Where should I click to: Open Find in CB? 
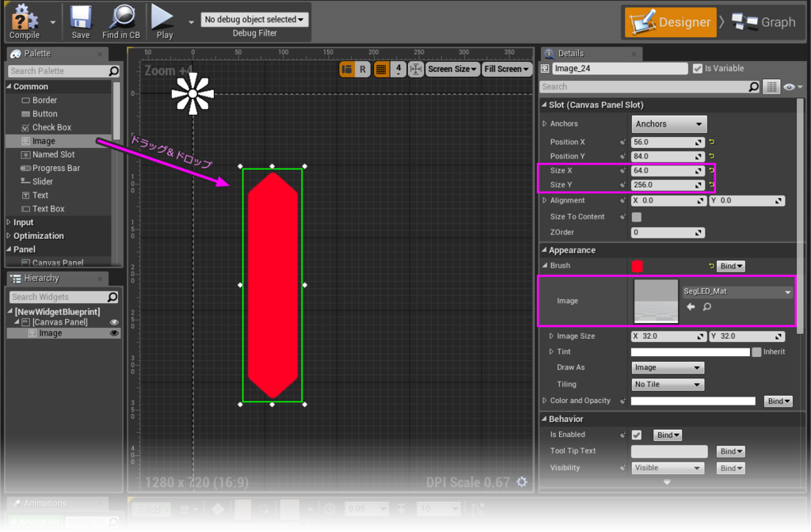pyautogui.click(x=121, y=22)
